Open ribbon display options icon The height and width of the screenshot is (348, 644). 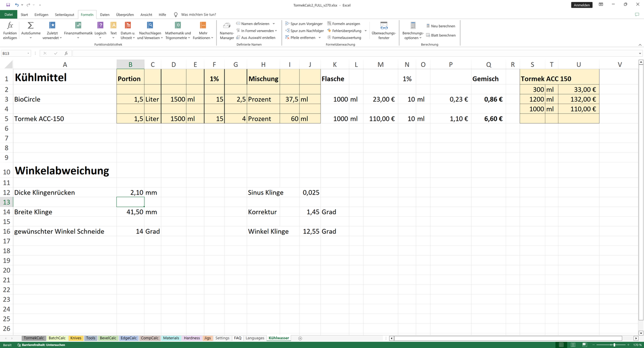point(601,5)
